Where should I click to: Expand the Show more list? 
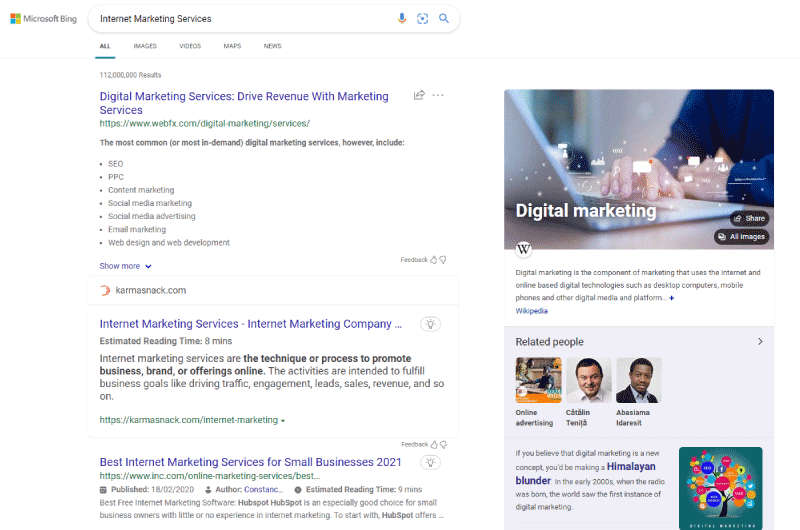click(126, 266)
